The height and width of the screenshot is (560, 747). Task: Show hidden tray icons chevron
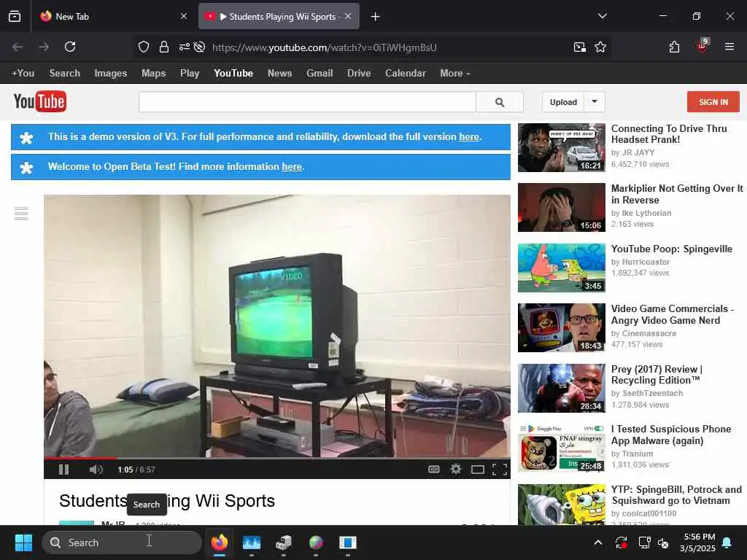(598, 542)
